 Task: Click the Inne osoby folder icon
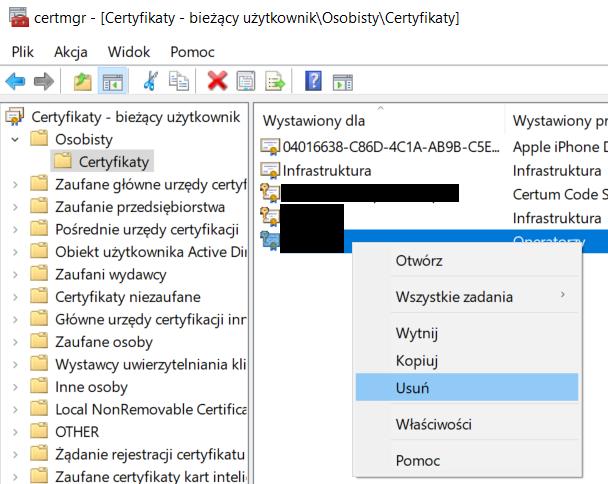click(x=39, y=386)
